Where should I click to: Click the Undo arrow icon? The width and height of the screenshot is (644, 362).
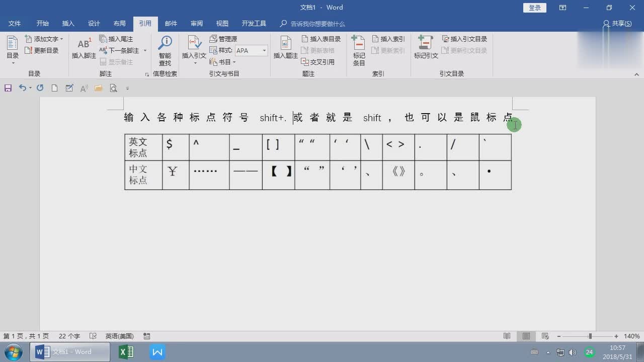(22, 88)
